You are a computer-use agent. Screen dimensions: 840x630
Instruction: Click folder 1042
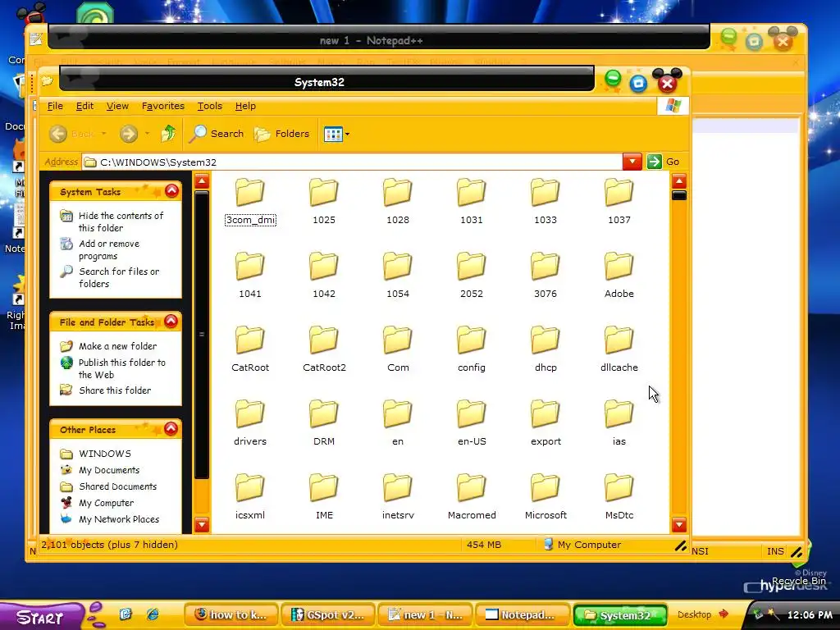pyautogui.click(x=324, y=276)
